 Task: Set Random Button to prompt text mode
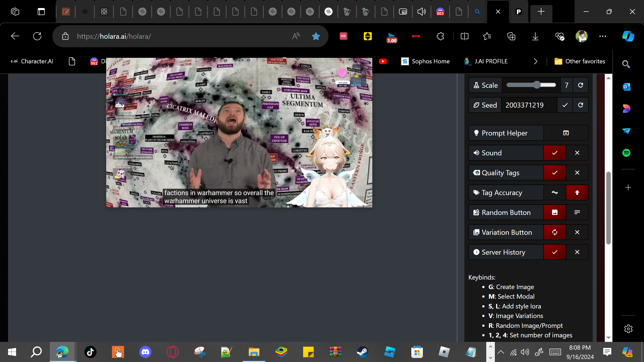[577, 212]
